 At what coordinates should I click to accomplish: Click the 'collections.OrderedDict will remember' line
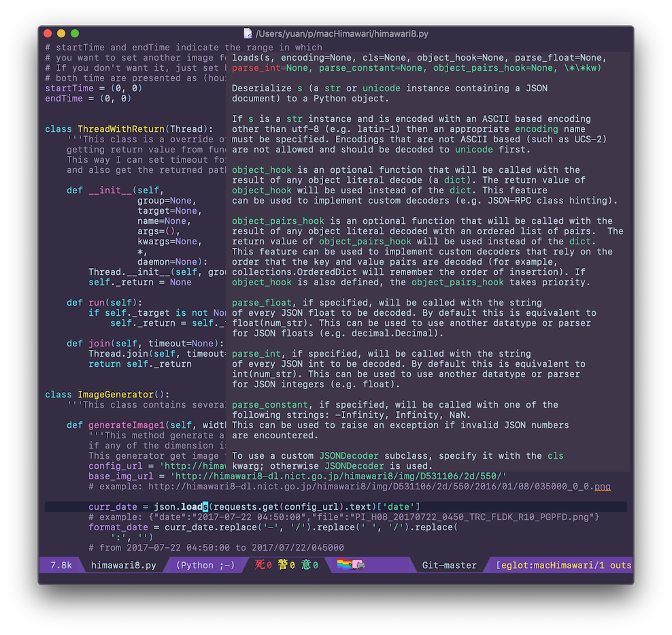408,272
